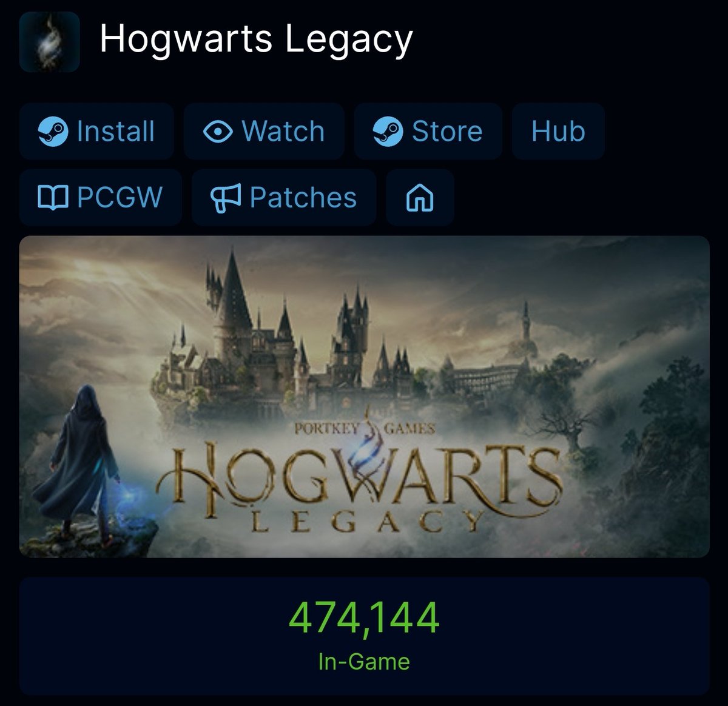This screenshot has height=706, width=728.
Task: Click the In-Game label
Action: coord(364,661)
